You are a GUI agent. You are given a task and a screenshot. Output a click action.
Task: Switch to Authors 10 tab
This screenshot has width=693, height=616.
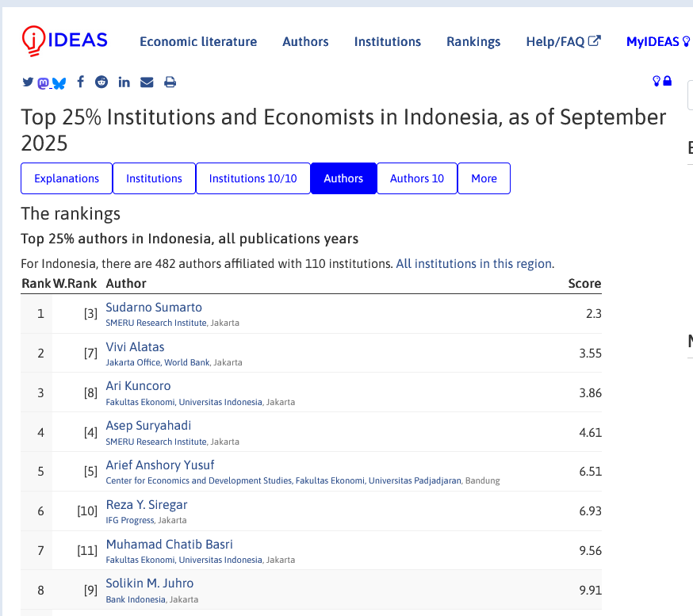click(x=417, y=178)
